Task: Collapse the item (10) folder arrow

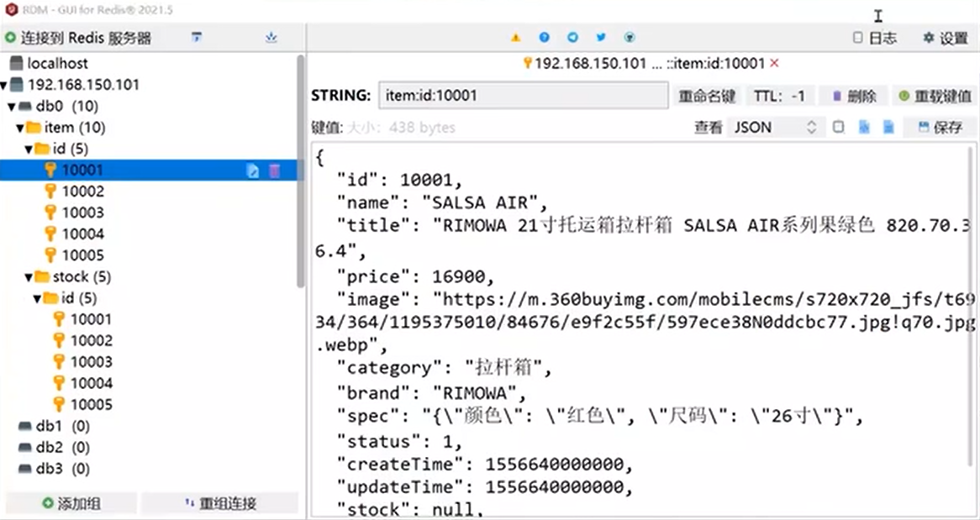Action: tap(20, 129)
